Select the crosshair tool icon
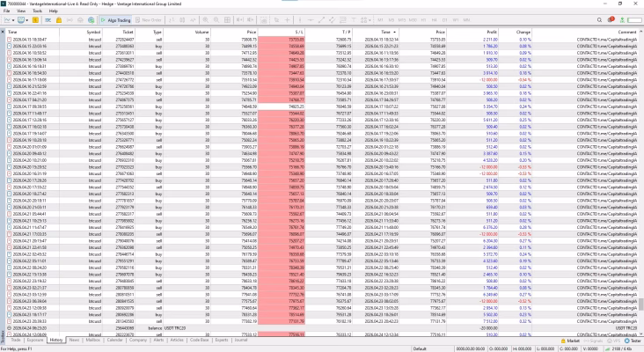The image size is (644, 352). (x=287, y=19)
